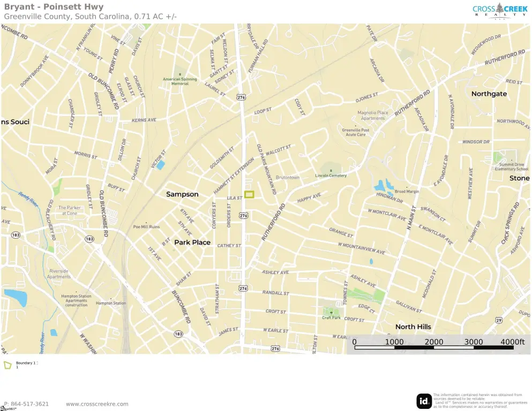Click the phone number 864-517-3621
This screenshot has height=411, width=532.
pyautogui.click(x=26, y=404)
